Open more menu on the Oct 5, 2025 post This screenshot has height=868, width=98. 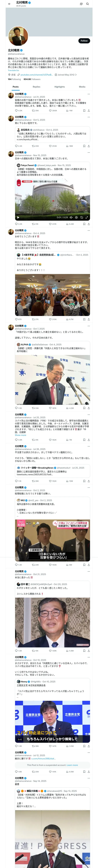[x=89, y=117]
